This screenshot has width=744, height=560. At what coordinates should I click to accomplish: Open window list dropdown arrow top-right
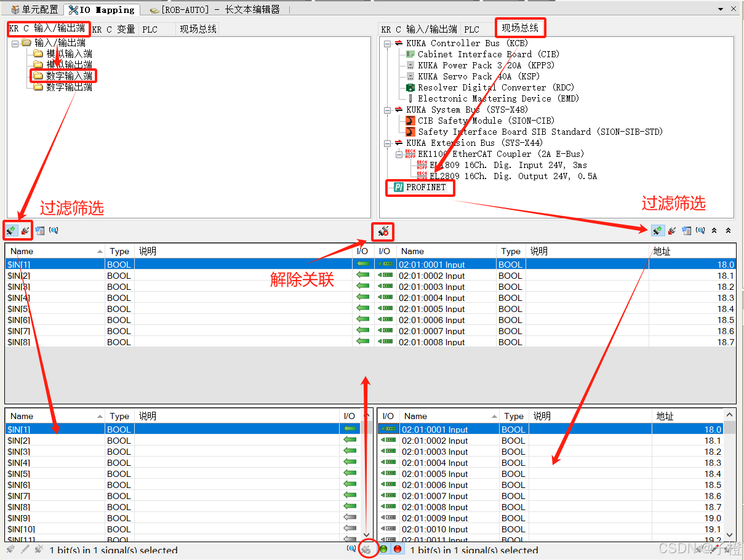(x=721, y=9)
